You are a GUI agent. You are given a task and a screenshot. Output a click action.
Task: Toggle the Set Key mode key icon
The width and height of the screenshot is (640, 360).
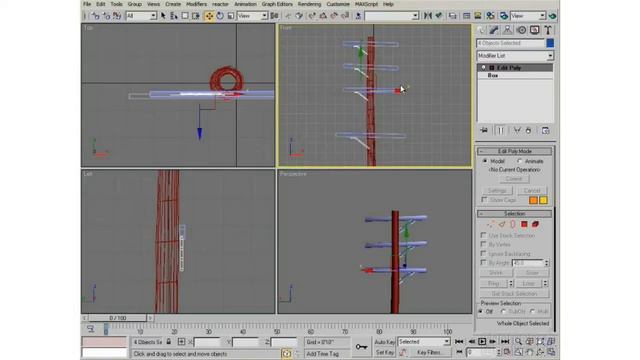pyautogui.click(x=361, y=347)
